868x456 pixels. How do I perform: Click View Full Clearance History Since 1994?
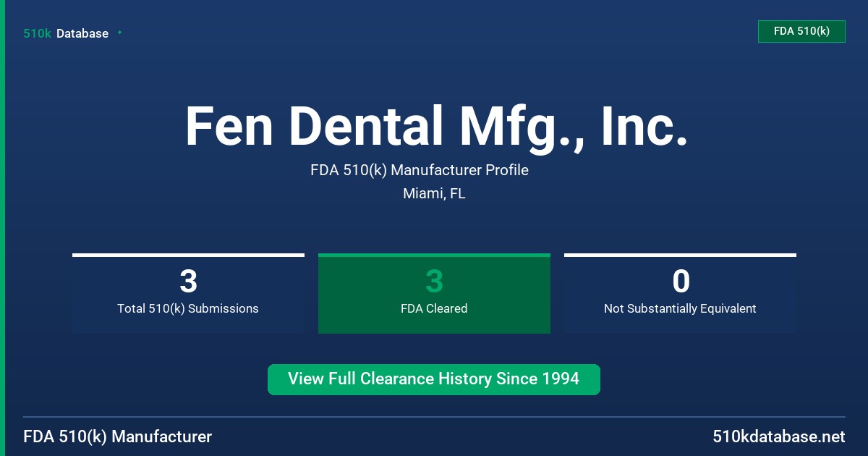pyautogui.click(x=434, y=379)
